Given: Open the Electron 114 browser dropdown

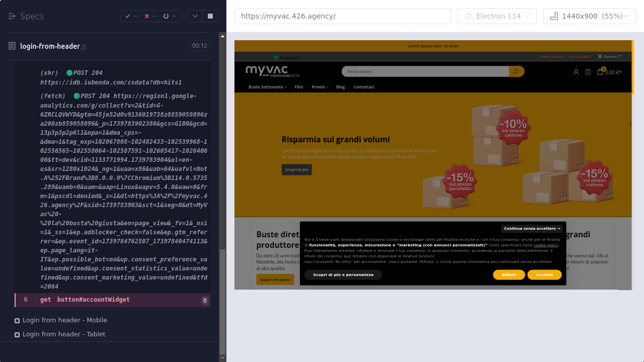Looking at the screenshot, I should click(497, 16).
